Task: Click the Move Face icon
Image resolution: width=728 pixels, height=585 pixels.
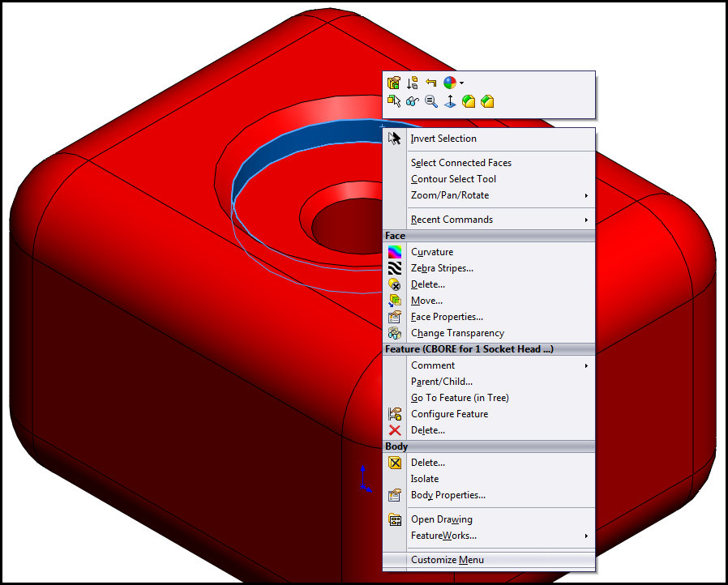Action: [x=395, y=301]
